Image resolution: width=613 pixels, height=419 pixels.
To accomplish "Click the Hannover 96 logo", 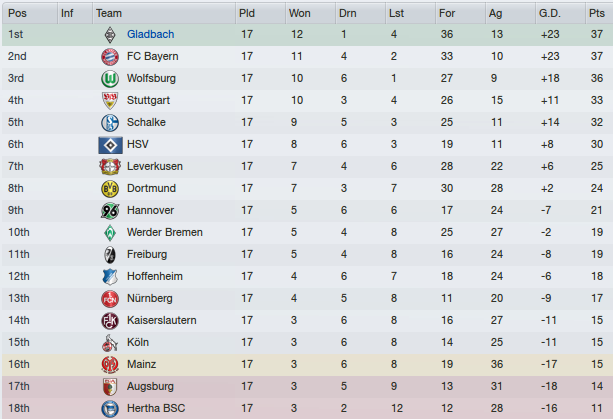I will click(x=110, y=211).
